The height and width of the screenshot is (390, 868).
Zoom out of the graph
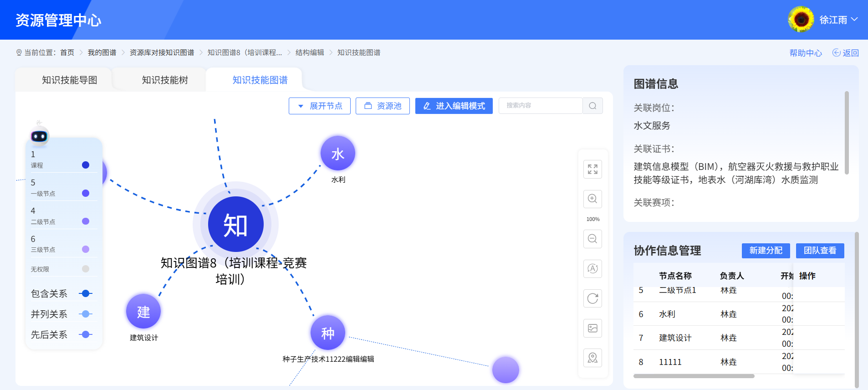pyautogui.click(x=592, y=239)
